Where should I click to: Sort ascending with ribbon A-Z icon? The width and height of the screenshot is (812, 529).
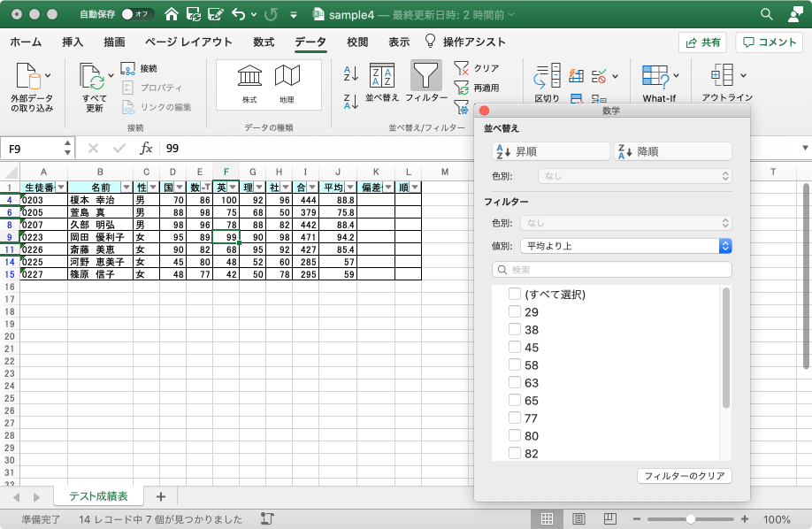(350, 73)
